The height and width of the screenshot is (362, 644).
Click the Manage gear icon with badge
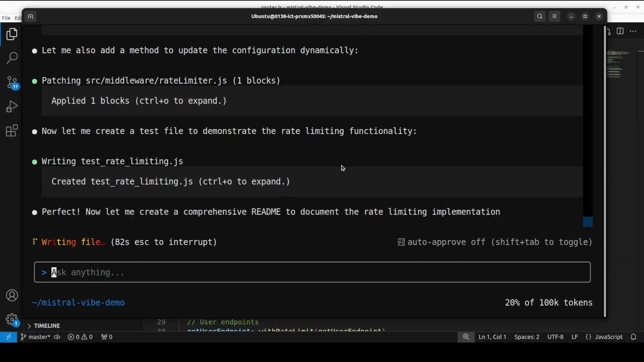click(12, 319)
